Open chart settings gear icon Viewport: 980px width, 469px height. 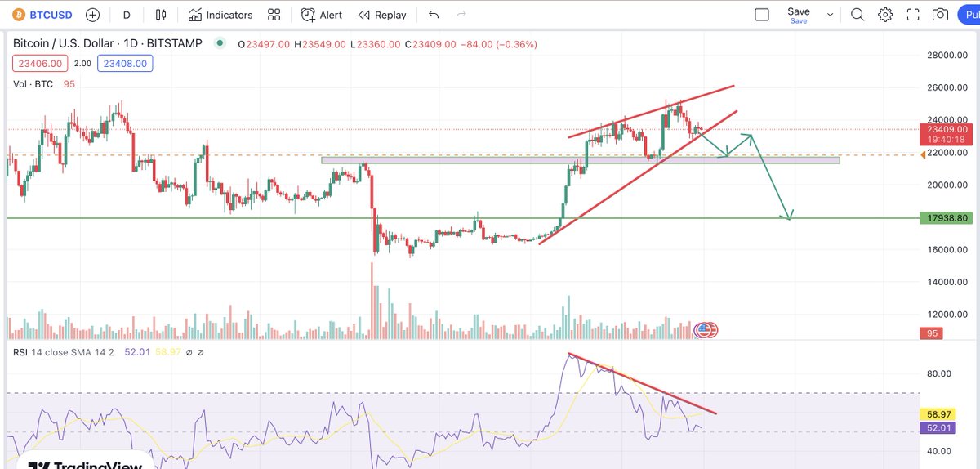(x=885, y=15)
